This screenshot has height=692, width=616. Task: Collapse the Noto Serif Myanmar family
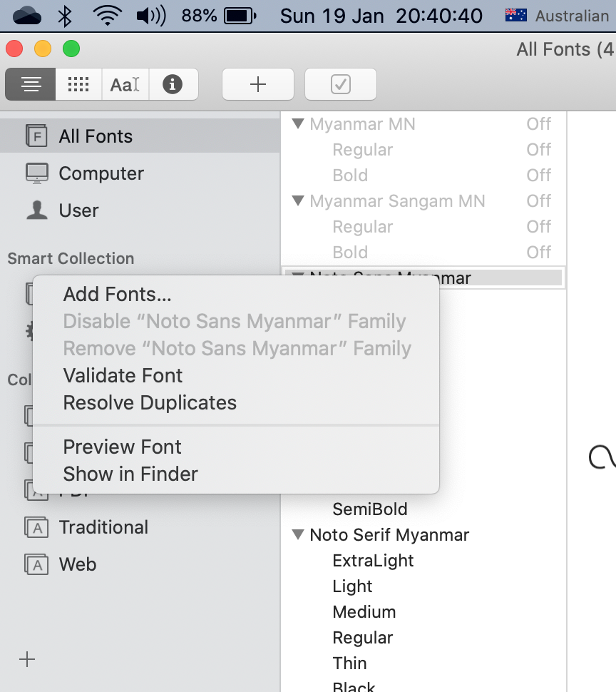coord(298,535)
